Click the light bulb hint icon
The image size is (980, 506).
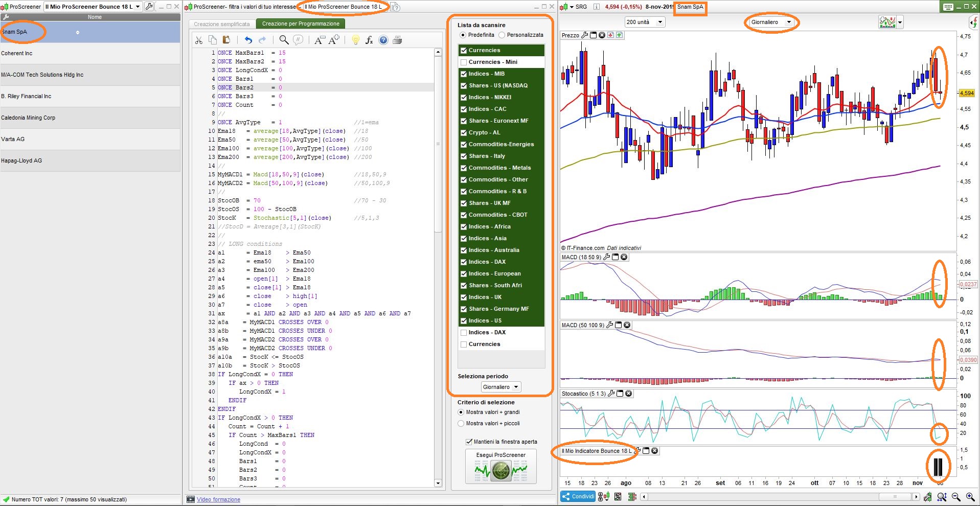356,40
